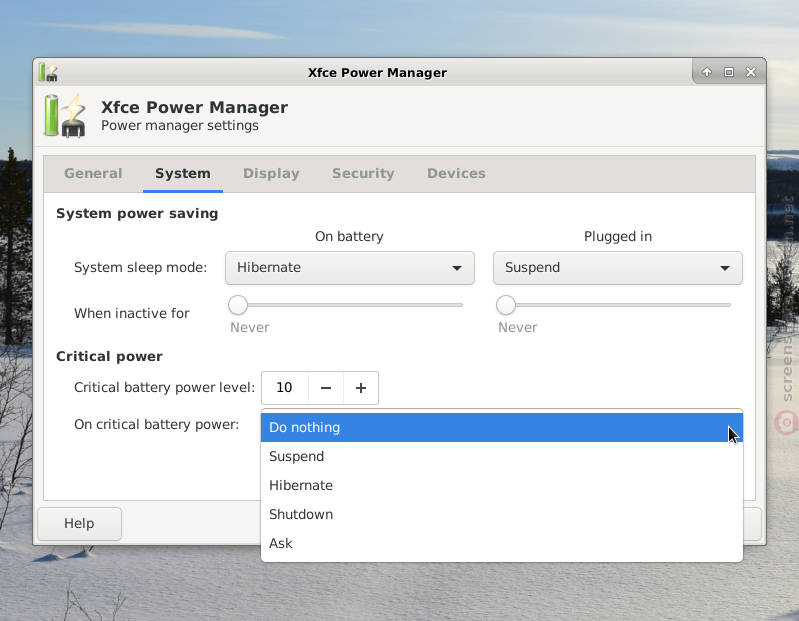Choose Do nothing from the dropdown list
799x621 pixels.
pyautogui.click(x=501, y=427)
